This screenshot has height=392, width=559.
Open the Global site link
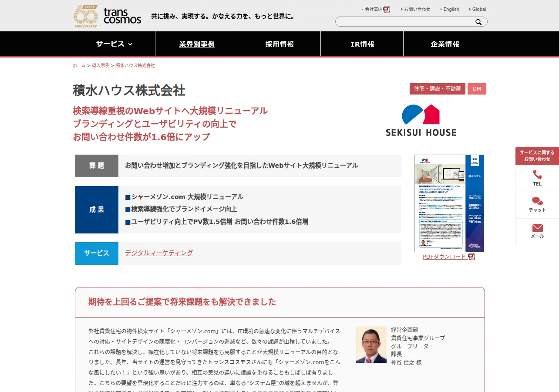point(479,9)
